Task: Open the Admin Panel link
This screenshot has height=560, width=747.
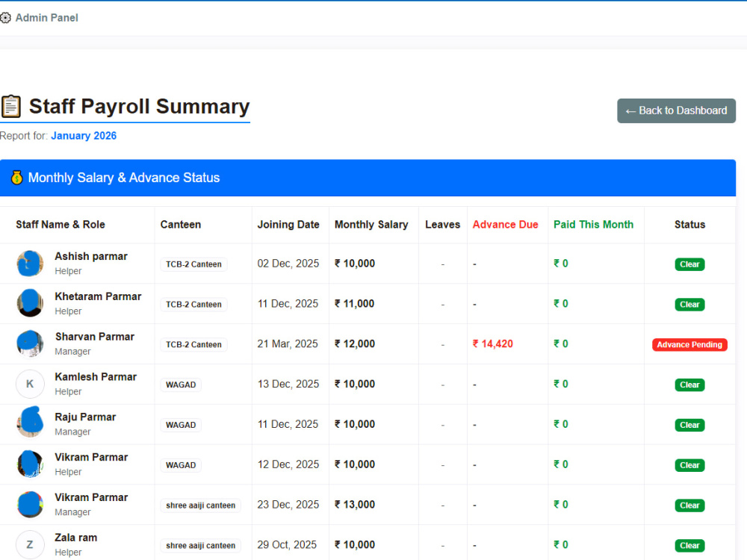Action: tap(46, 18)
